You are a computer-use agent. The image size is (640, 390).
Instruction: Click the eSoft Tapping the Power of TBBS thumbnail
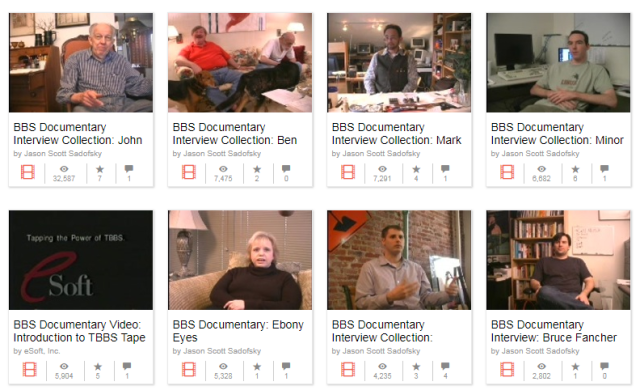pos(81,260)
